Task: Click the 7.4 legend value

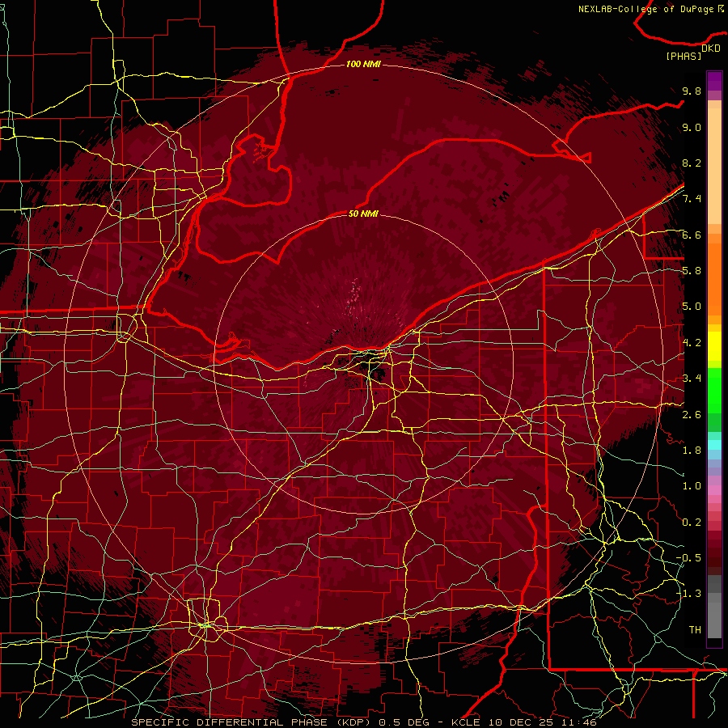Action: pyautogui.click(x=692, y=199)
